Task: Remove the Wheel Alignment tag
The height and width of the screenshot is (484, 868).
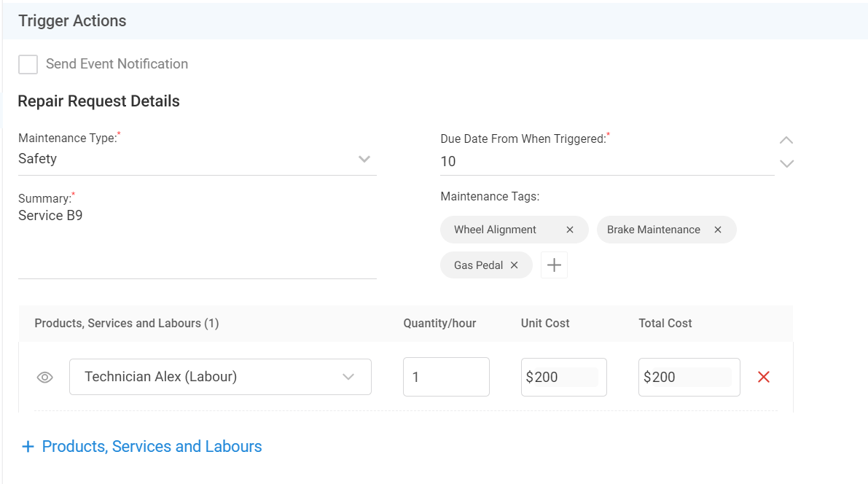Action: coord(570,230)
